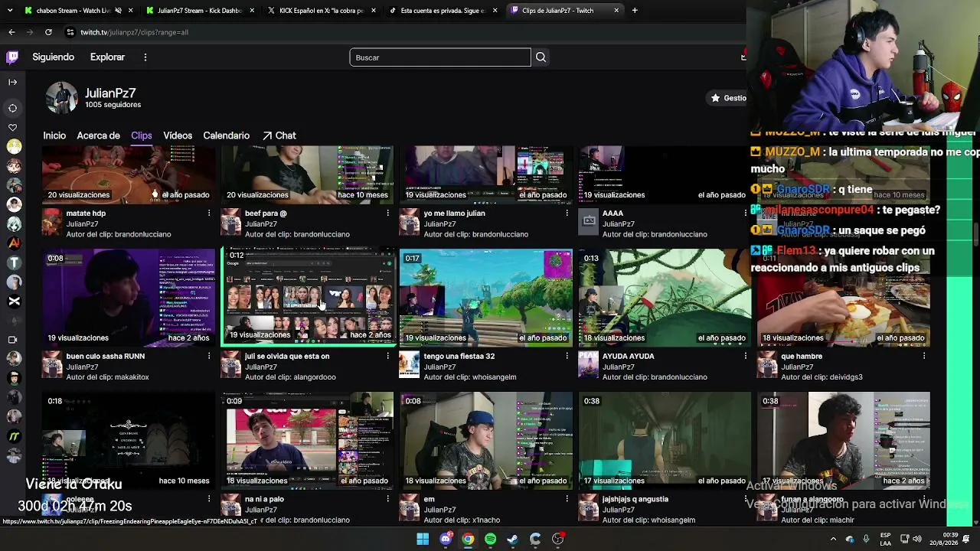Image resolution: width=980 pixels, height=551 pixels.
Task: Open options menu for 'buen culo sasha RUNN' clip
Action: coord(209,356)
